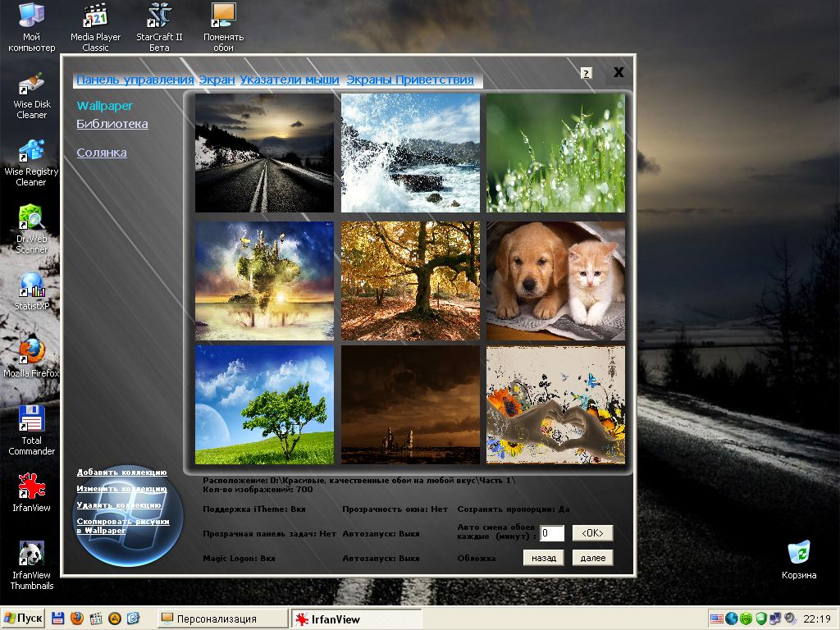Select the Корзина recycle bin icon

click(x=798, y=559)
